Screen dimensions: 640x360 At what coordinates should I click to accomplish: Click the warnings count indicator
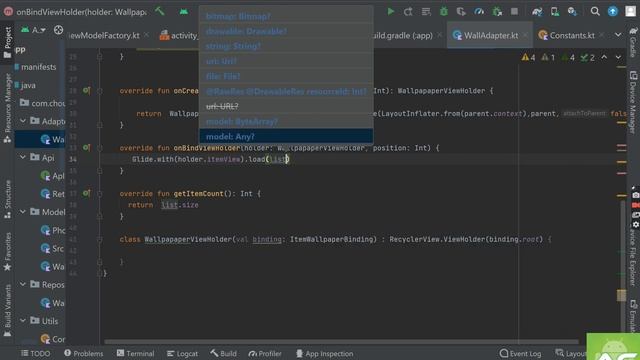[528, 58]
